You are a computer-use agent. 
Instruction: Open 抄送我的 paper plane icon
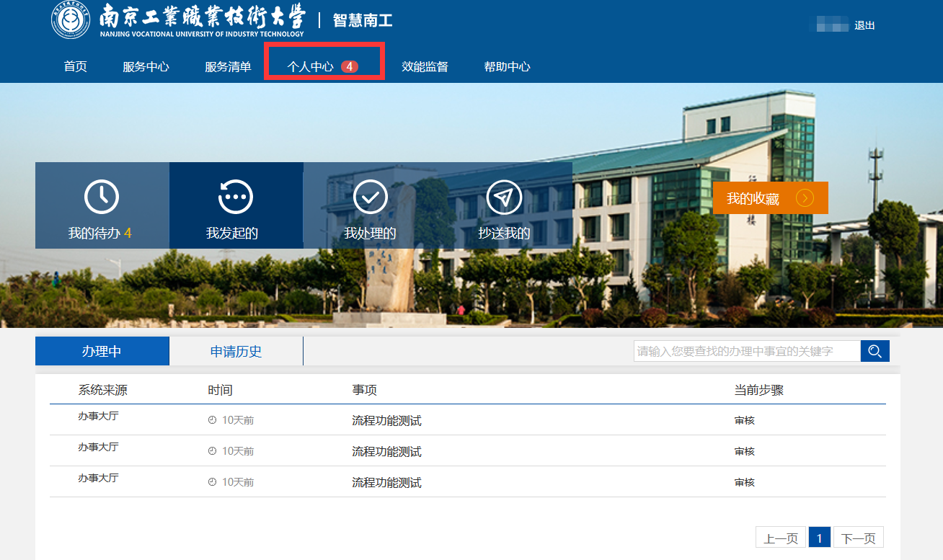tap(504, 197)
